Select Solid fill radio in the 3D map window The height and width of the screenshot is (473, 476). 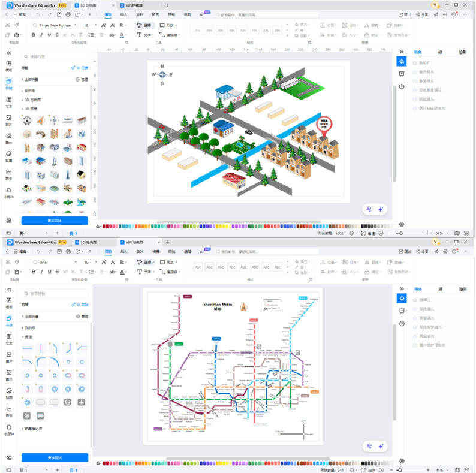pyautogui.click(x=415, y=72)
